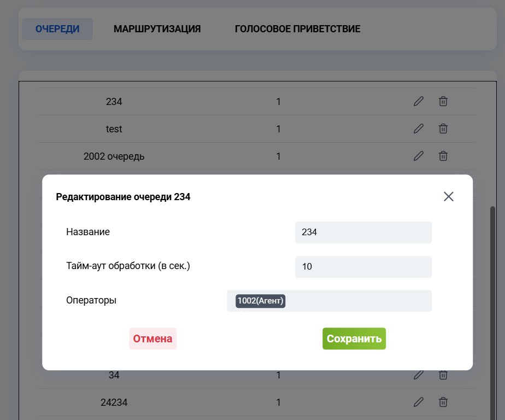The image size is (505, 420).
Task: Click the Название input field
Action: [x=363, y=232]
